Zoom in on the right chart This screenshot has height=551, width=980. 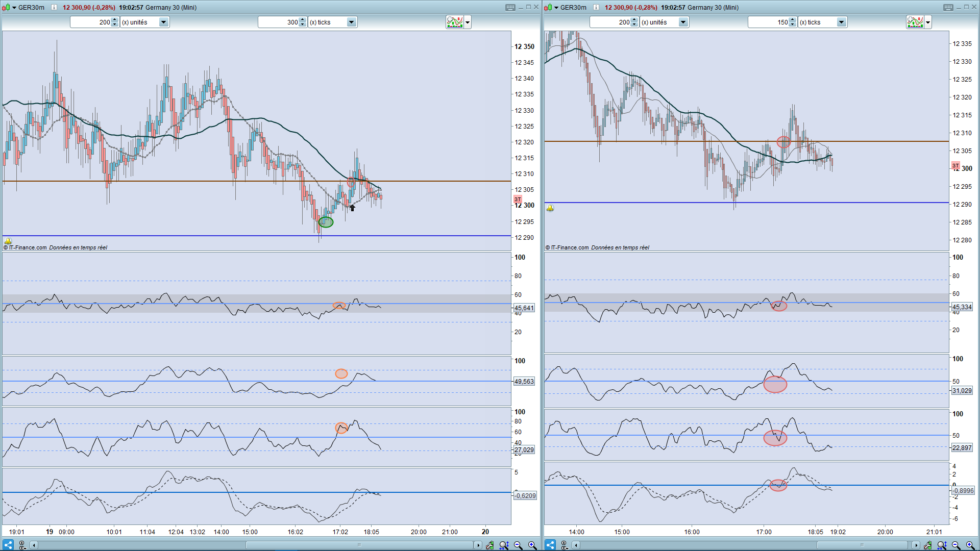pos(970,545)
